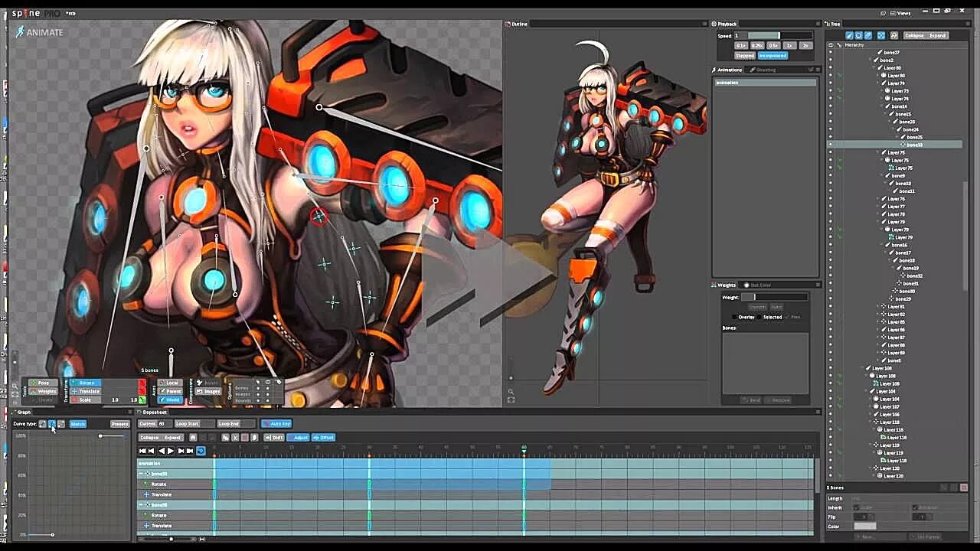
Task: Enable the Parent axes option
Action: (171, 391)
